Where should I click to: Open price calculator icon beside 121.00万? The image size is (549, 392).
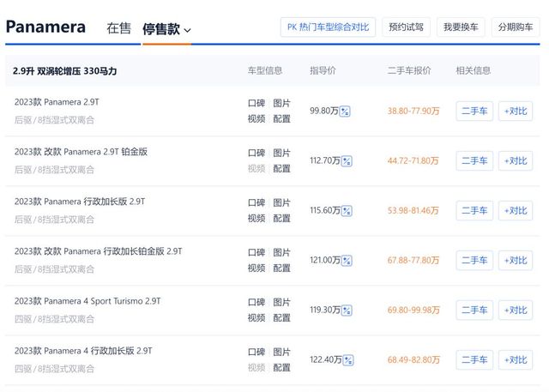click(x=347, y=261)
